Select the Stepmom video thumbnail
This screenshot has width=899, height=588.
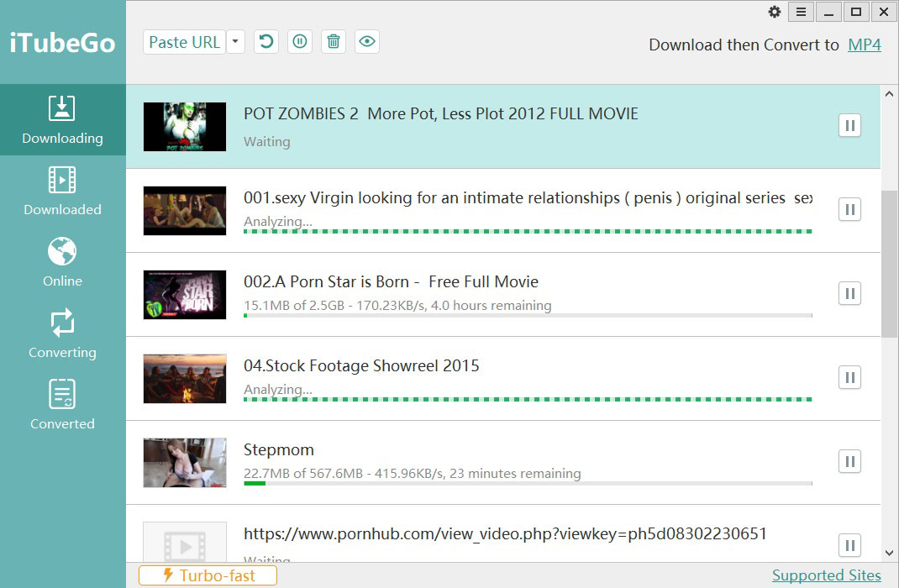point(185,463)
